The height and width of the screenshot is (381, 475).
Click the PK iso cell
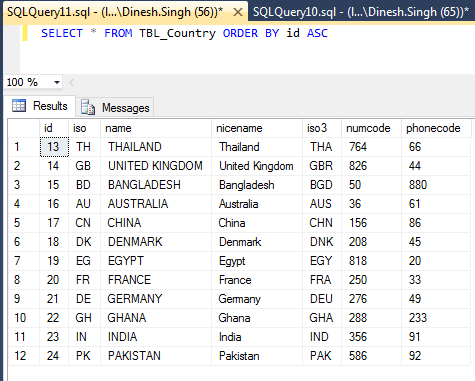tap(85, 356)
